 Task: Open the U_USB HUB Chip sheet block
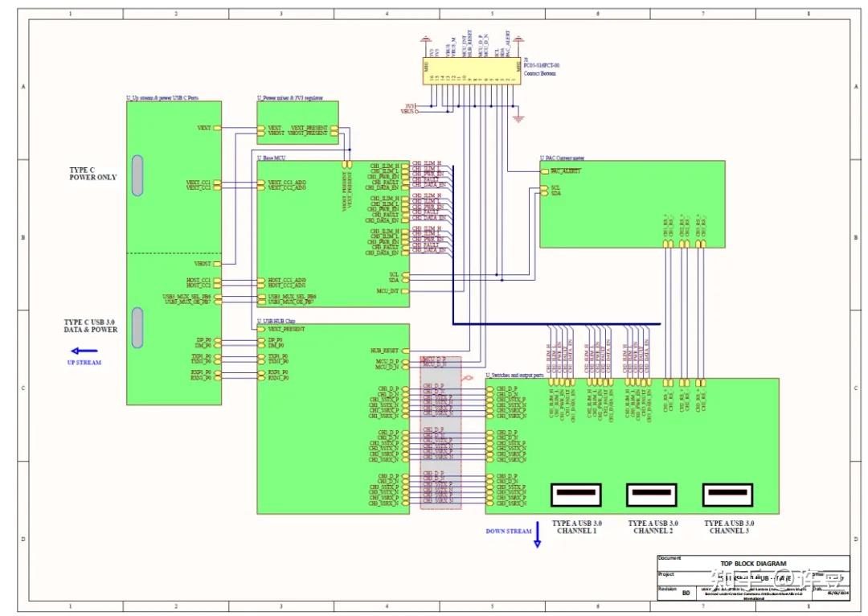(x=333, y=419)
